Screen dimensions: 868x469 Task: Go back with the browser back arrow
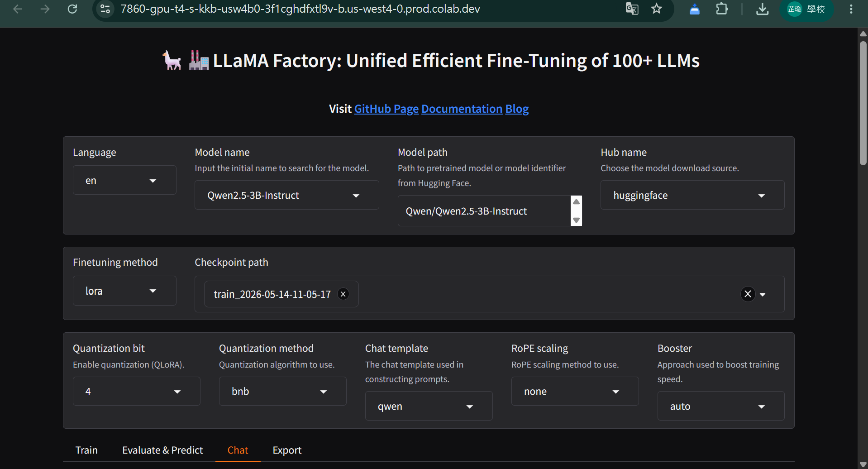pyautogui.click(x=18, y=9)
